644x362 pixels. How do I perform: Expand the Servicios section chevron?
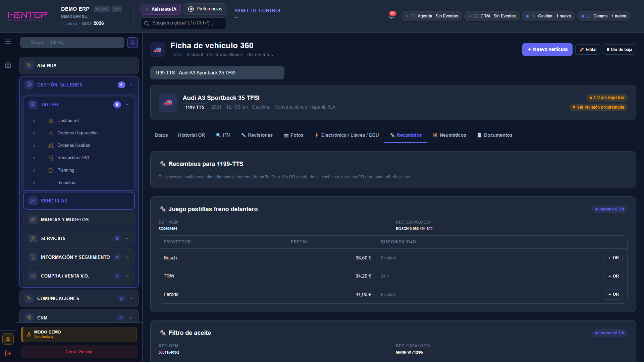point(127,238)
